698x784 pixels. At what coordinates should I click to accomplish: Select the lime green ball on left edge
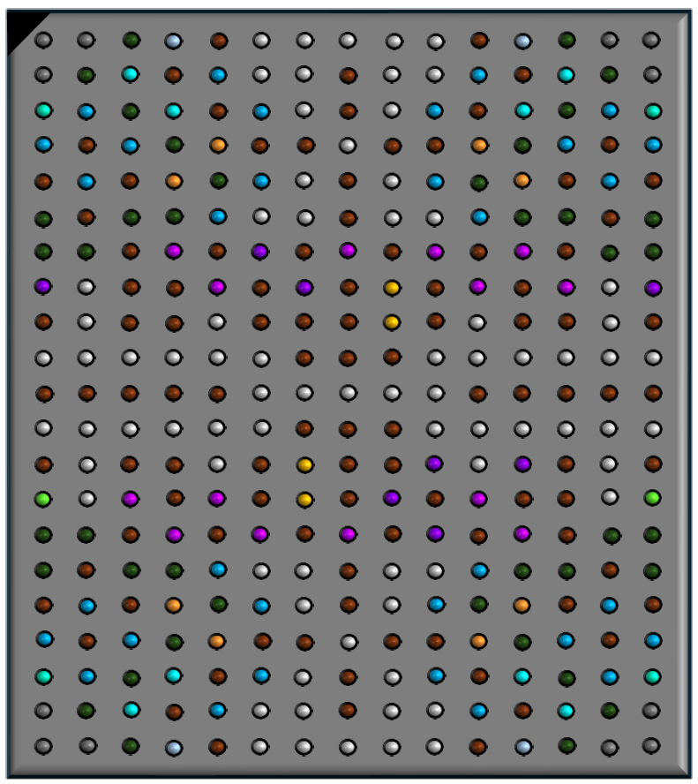pyautogui.click(x=42, y=499)
